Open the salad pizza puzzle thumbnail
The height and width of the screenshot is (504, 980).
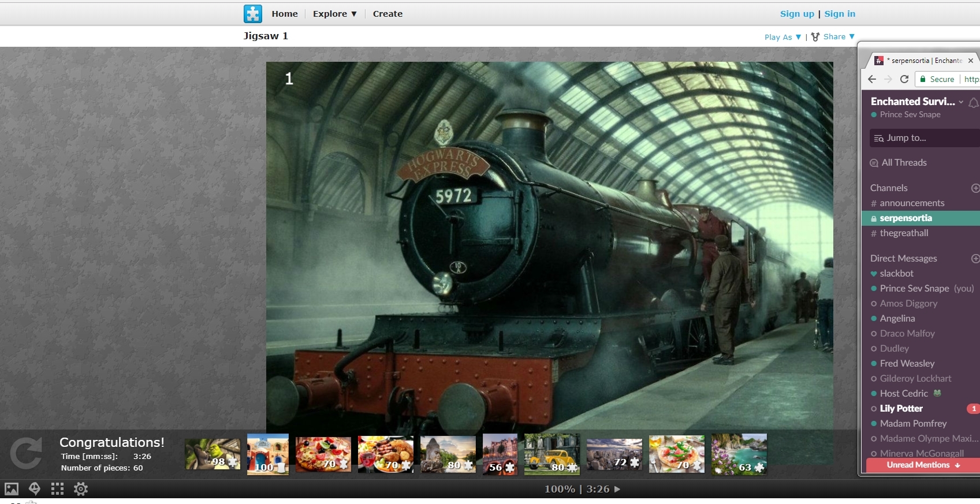tap(677, 454)
